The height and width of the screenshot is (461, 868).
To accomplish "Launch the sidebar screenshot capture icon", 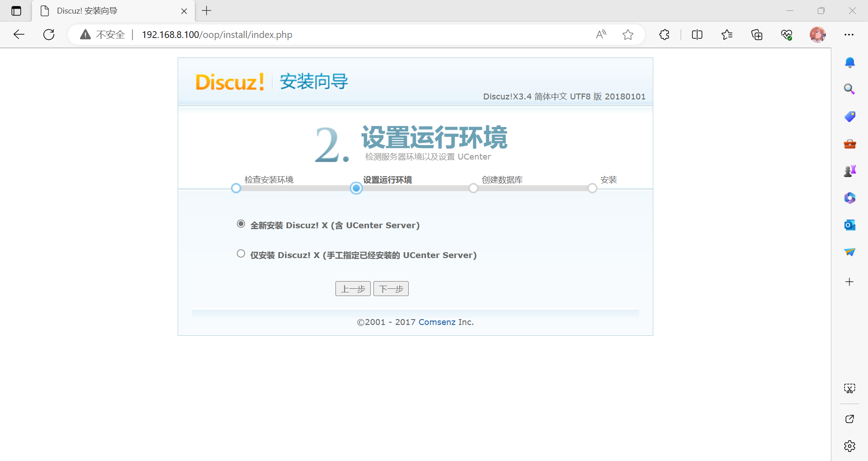I will point(850,389).
